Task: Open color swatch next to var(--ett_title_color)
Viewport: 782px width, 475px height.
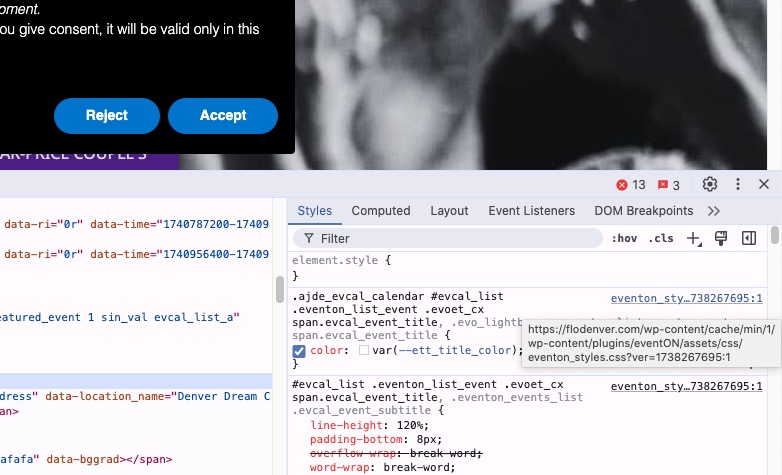Action: (364, 350)
